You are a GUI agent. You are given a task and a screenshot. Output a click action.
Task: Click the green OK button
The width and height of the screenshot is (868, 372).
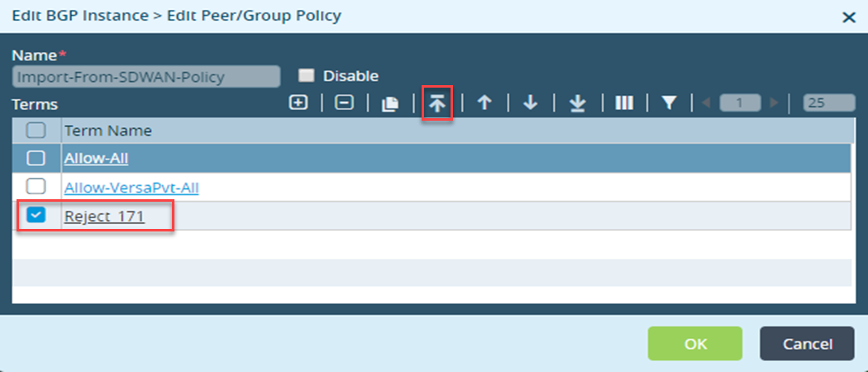694,344
